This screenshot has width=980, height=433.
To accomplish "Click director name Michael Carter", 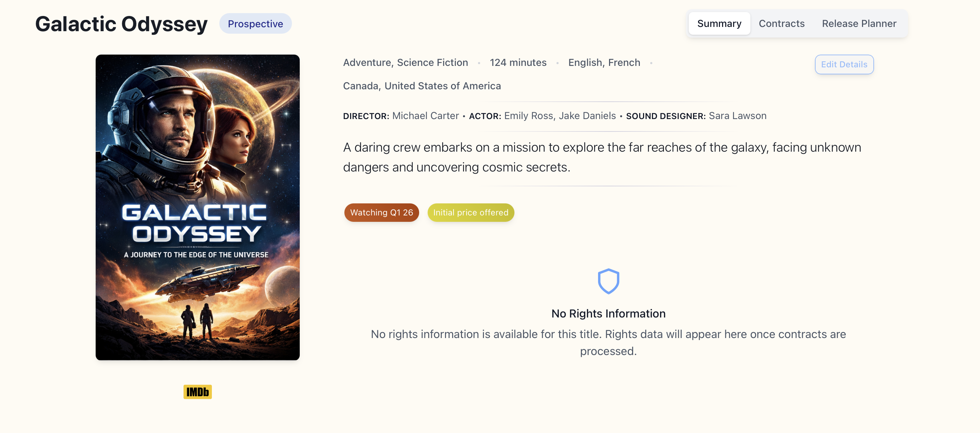I will [425, 116].
